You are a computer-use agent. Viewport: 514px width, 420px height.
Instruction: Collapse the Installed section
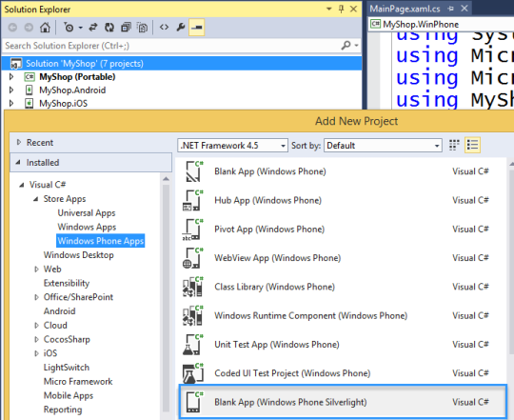pos(18,162)
